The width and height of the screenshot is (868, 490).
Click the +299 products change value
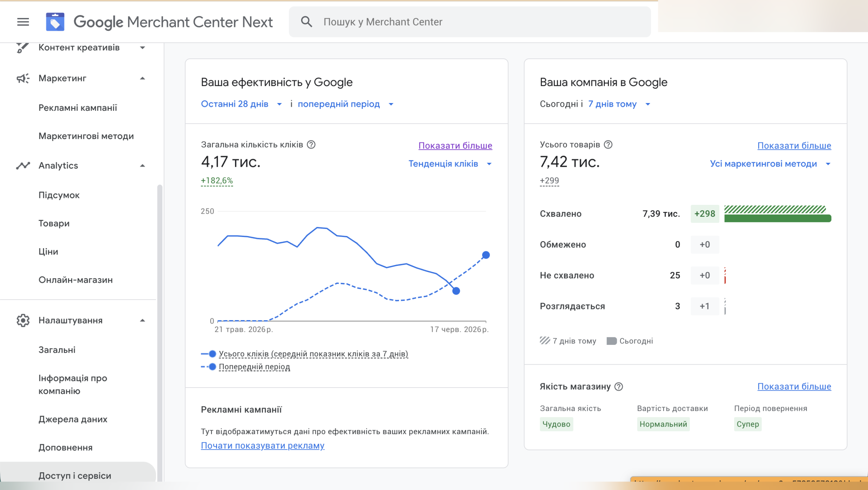pos(549,180)
